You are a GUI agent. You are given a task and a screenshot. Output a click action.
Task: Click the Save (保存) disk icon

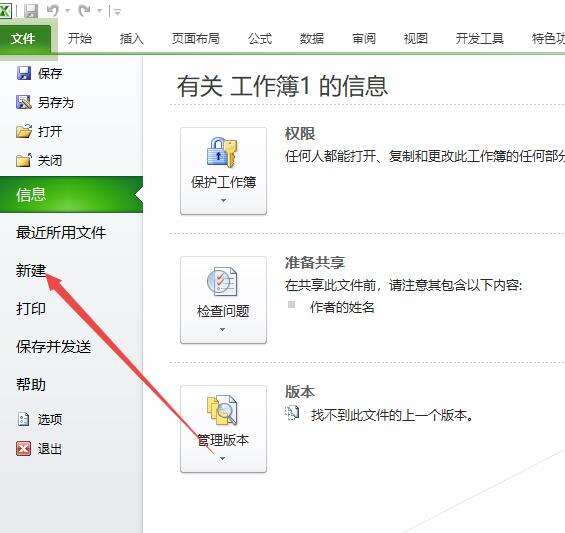click(24, 73)
